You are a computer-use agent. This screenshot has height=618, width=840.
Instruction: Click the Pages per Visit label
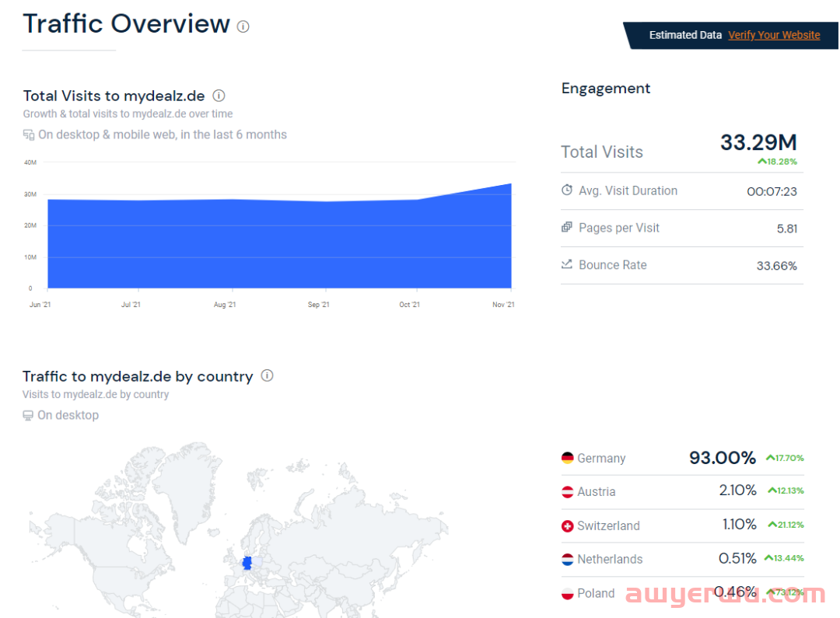(x=619, y=228)
